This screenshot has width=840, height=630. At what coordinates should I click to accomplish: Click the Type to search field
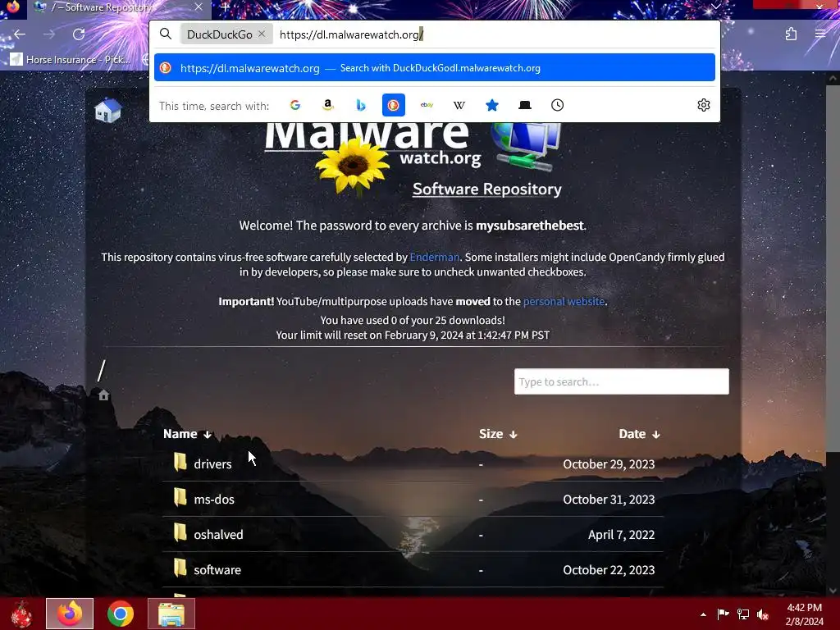click(622, 381)
